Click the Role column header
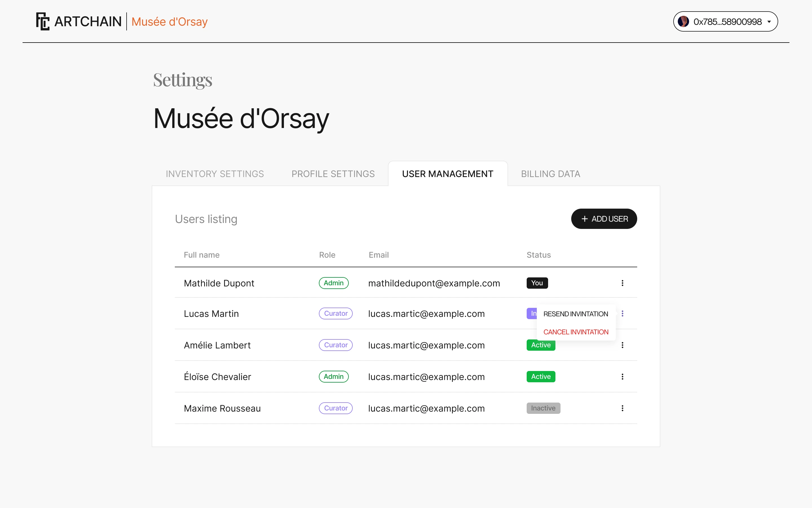The height and width of the screenshot is (508, 812). point(327,255)
